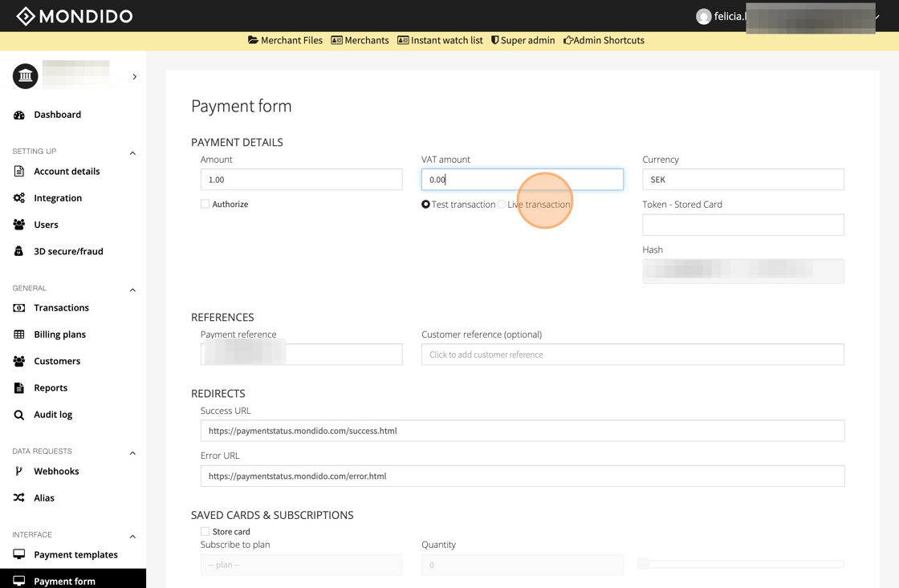Click the Amount input field
Viewport: 899px width, 588px height.
[302, 180]
